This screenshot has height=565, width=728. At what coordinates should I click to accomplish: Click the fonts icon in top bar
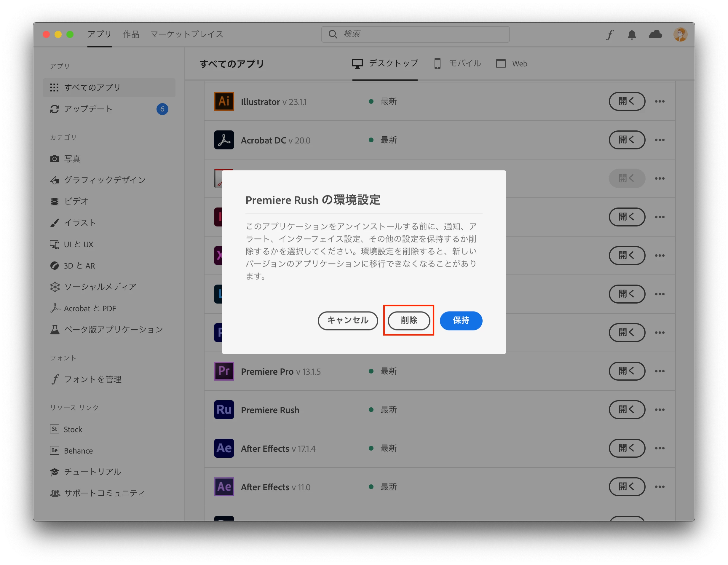pos(610,34)
